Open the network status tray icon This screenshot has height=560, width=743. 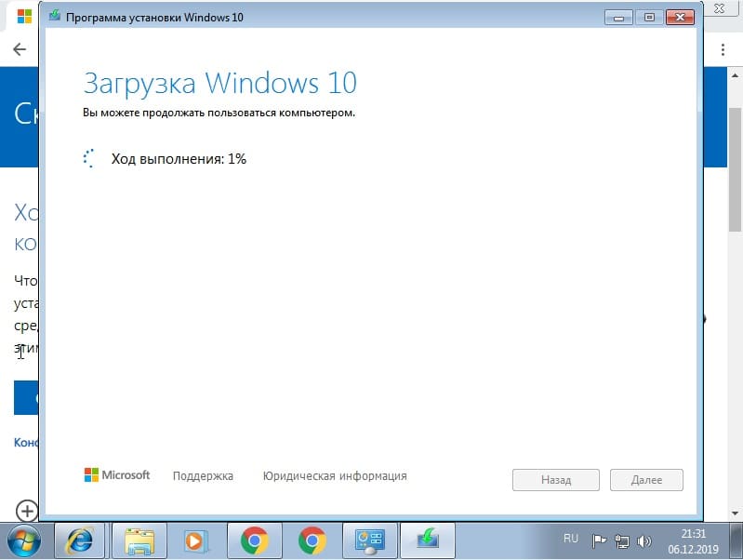click(622, 540)
